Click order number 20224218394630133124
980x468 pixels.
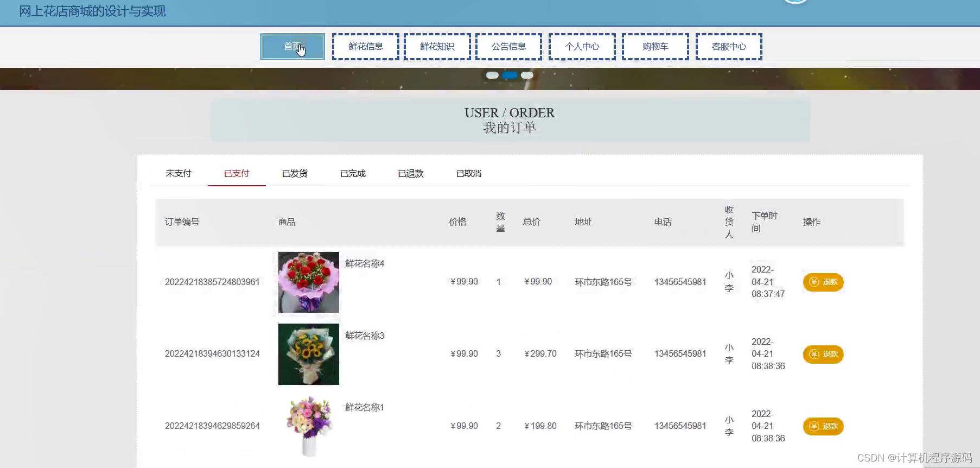coord(212,354)
